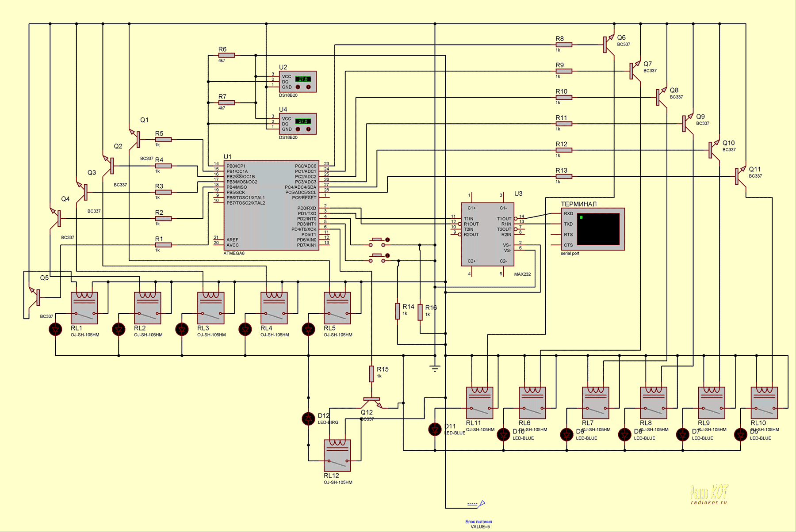The width and height of the screenshot is (796, 532).
Task: Open the serial port terminal screen
Action: pos(598,229)
